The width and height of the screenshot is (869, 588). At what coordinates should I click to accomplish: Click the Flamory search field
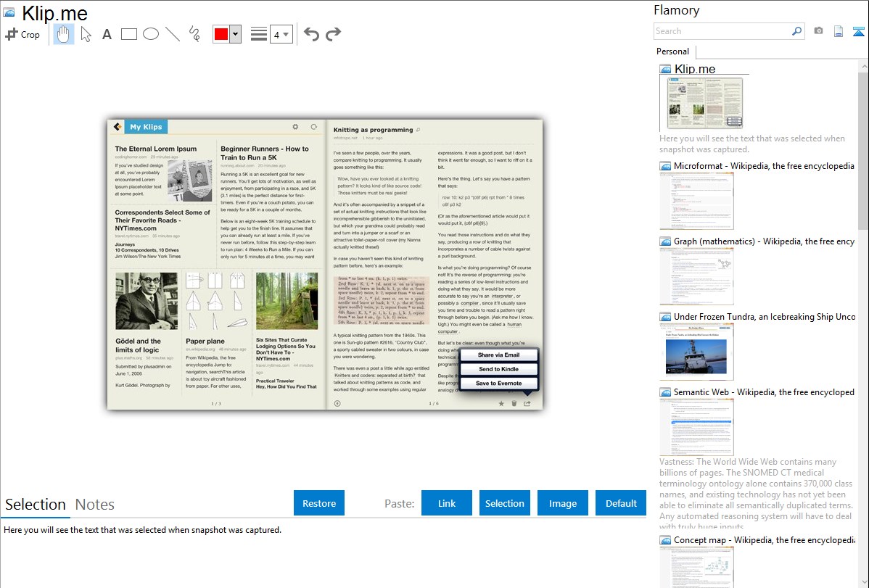(722, 31)
